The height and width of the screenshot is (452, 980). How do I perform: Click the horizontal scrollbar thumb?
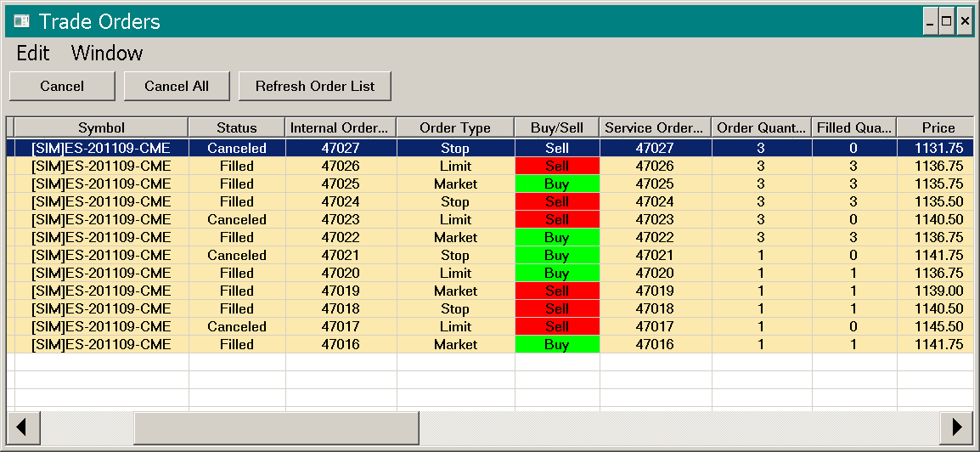pos(276,427)
